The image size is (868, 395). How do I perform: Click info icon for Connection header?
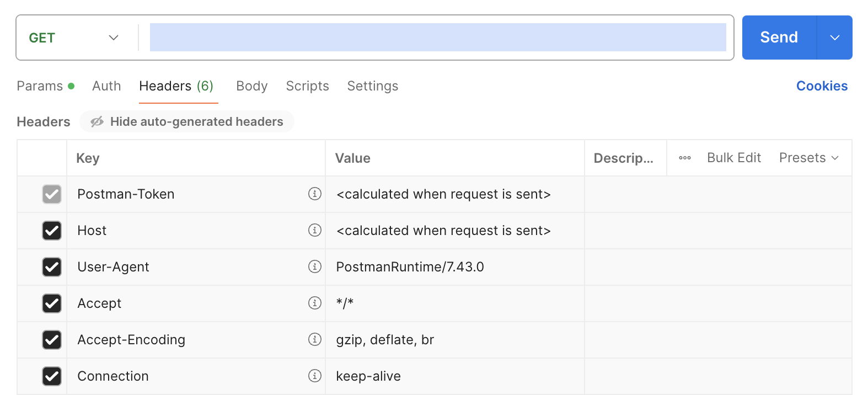315,376
